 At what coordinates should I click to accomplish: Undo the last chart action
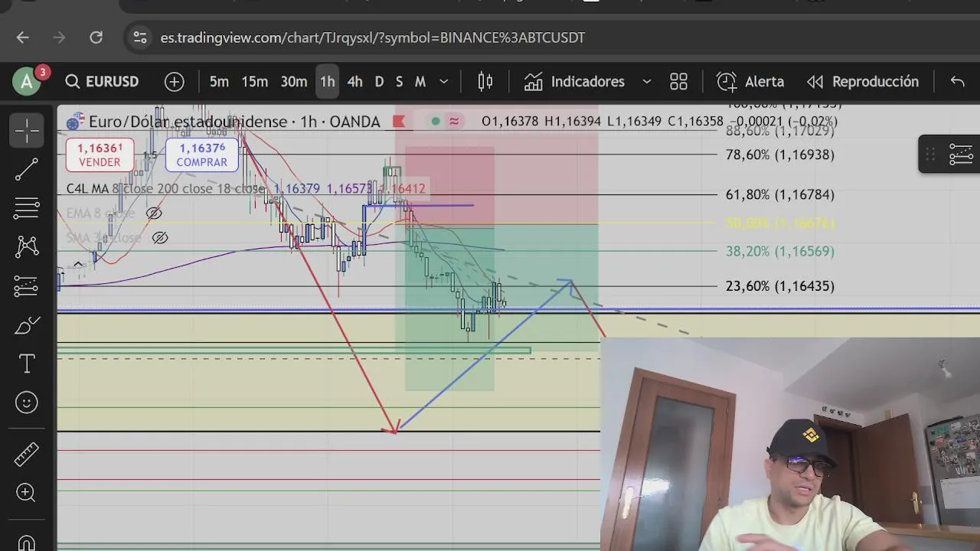pyautogui.click(x=957, y=81)
